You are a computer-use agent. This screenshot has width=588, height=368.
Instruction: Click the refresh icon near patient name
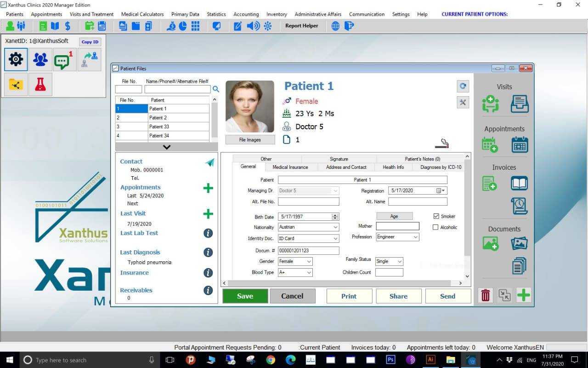click(x=463, y=86)
